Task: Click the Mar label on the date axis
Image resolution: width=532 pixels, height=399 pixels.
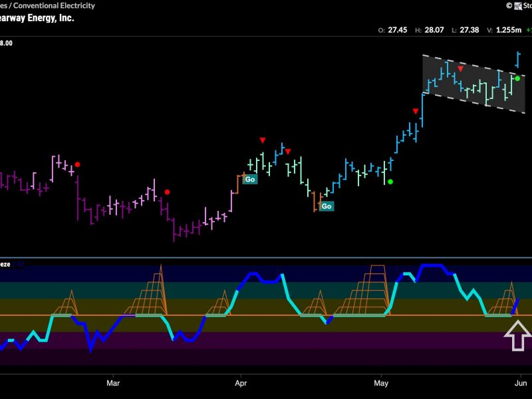Action: [x=113, y=383]
